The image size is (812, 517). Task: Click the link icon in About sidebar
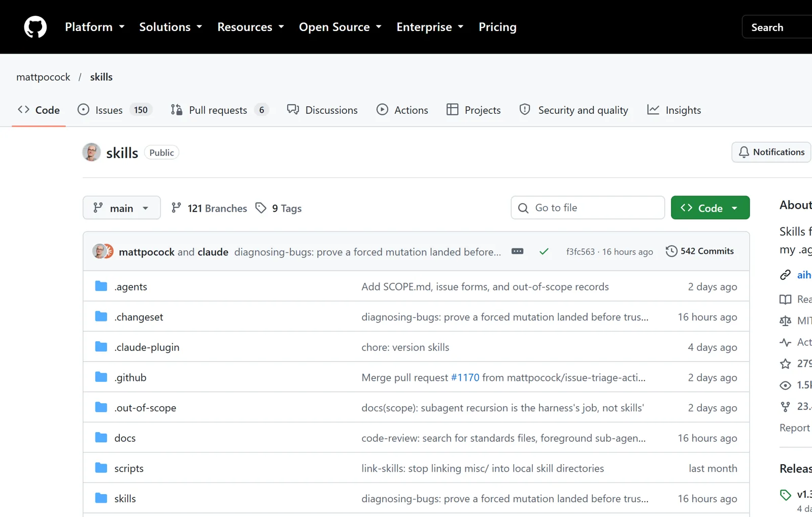(x=785, y=275)
